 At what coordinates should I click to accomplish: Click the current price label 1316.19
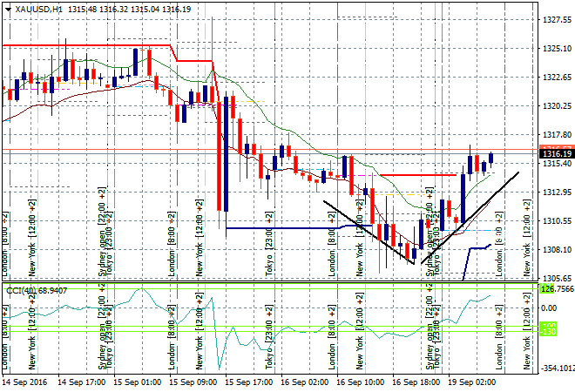point(555,153)
